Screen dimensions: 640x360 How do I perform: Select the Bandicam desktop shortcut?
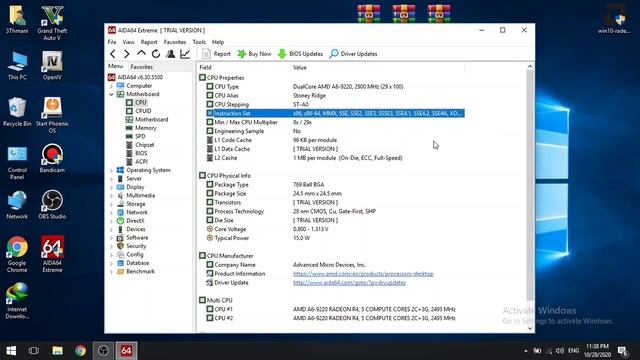pyautogui.click(x=52, y=159)
